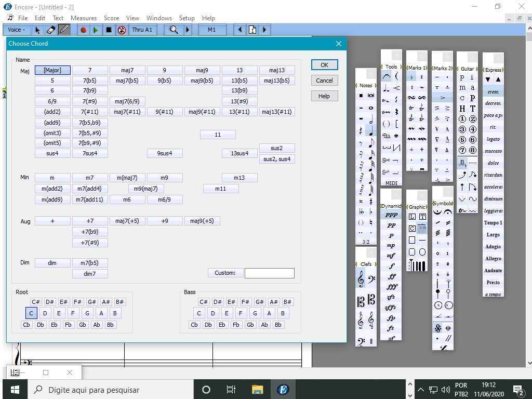Open the Voice selector in toolbar
The width and height of the screenshot is (532, 399).
coord(17,30)
